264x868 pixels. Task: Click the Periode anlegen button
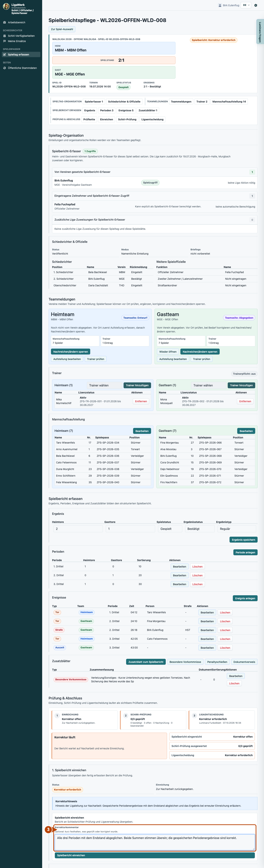click(x=245, y=552)
